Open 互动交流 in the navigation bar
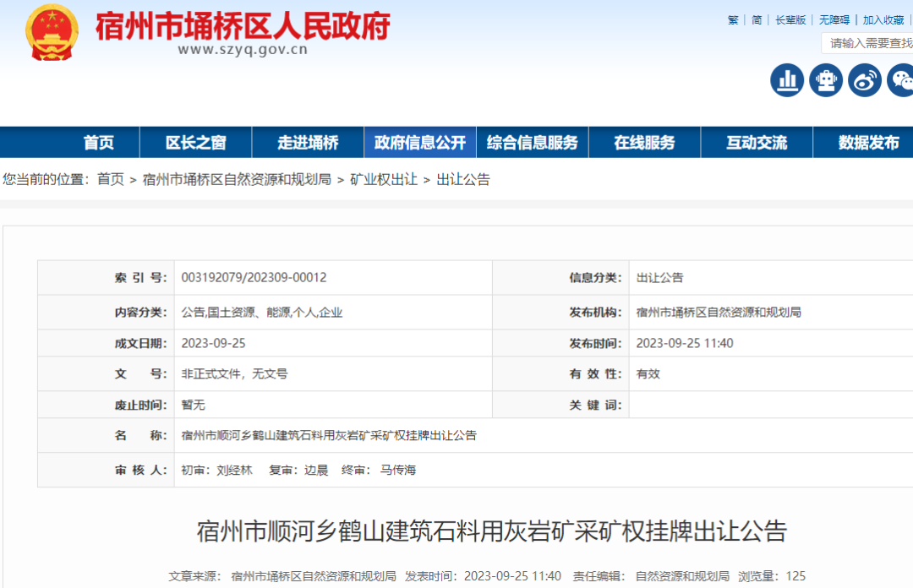The width and height of the screenshot is (913, 588). [x=757, y=143]
